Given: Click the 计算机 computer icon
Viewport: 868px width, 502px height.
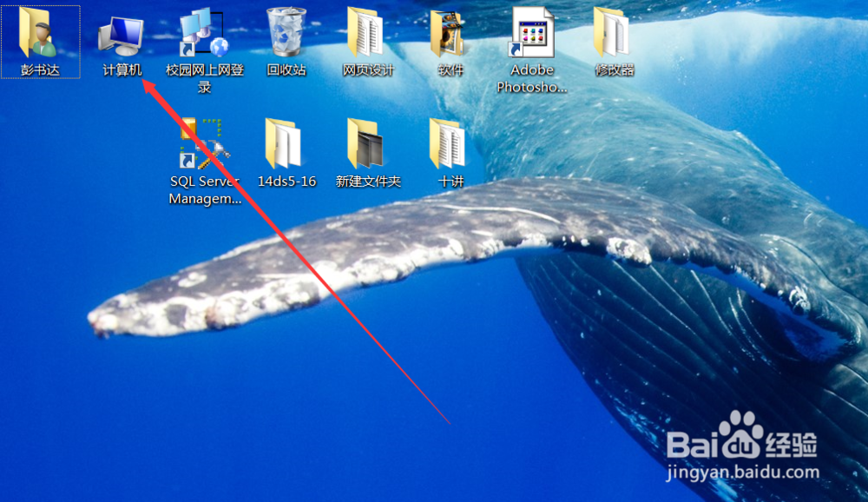Looking at the screenshot, I should tap(122, 36).
